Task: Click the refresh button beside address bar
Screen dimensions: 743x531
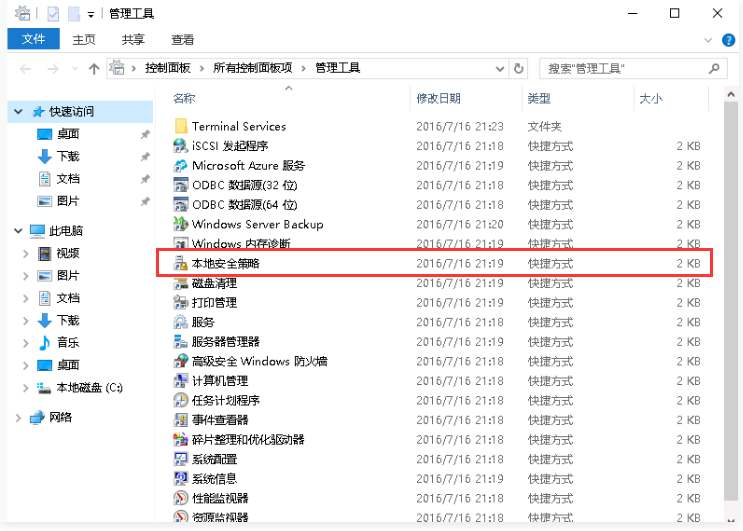Action: [x=518, y=69]
